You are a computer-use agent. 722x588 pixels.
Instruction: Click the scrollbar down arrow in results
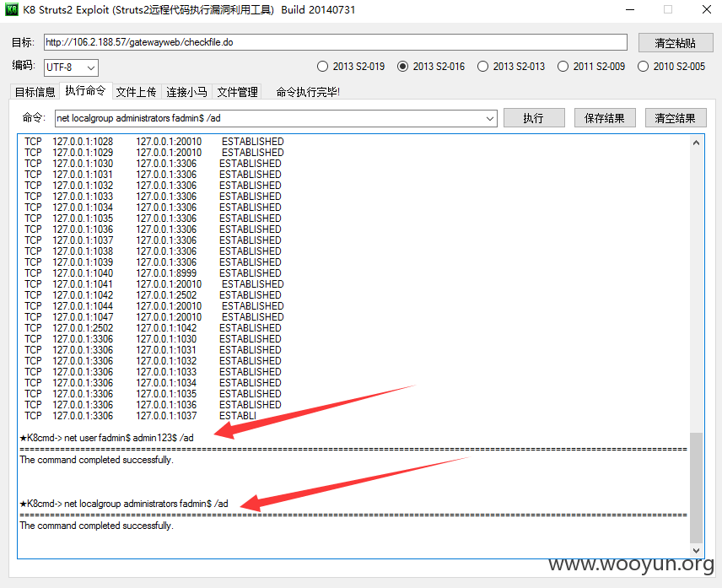click(x=696, y=550)
